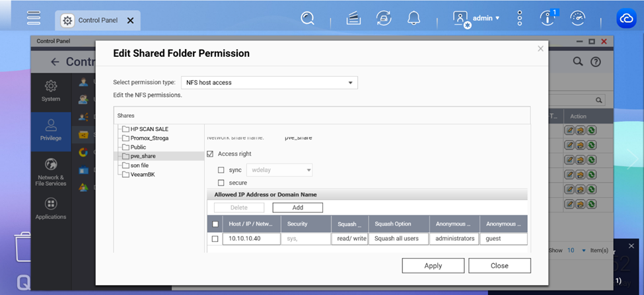Enable the sync checkbox

[x=221, y=170]
